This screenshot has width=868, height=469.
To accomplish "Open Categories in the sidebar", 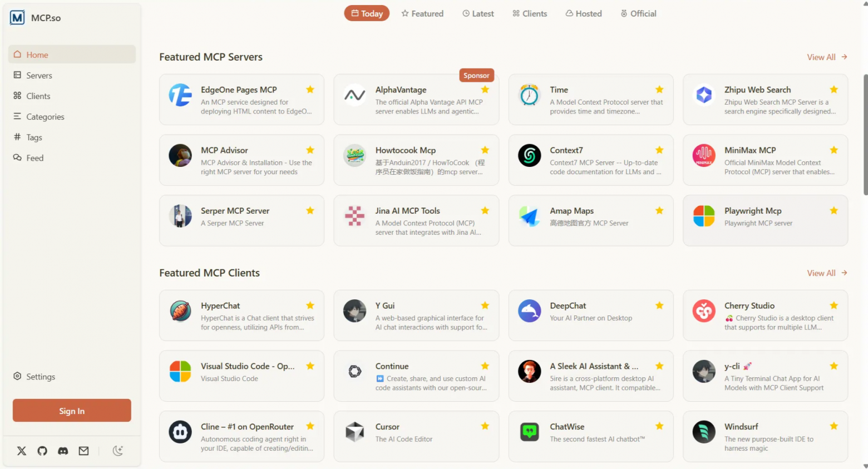I will tap(72, 116).
